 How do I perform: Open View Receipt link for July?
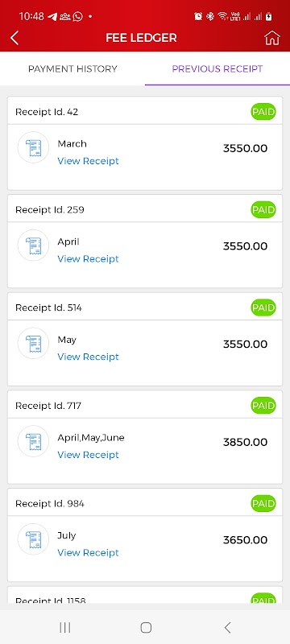coord(88,553)
